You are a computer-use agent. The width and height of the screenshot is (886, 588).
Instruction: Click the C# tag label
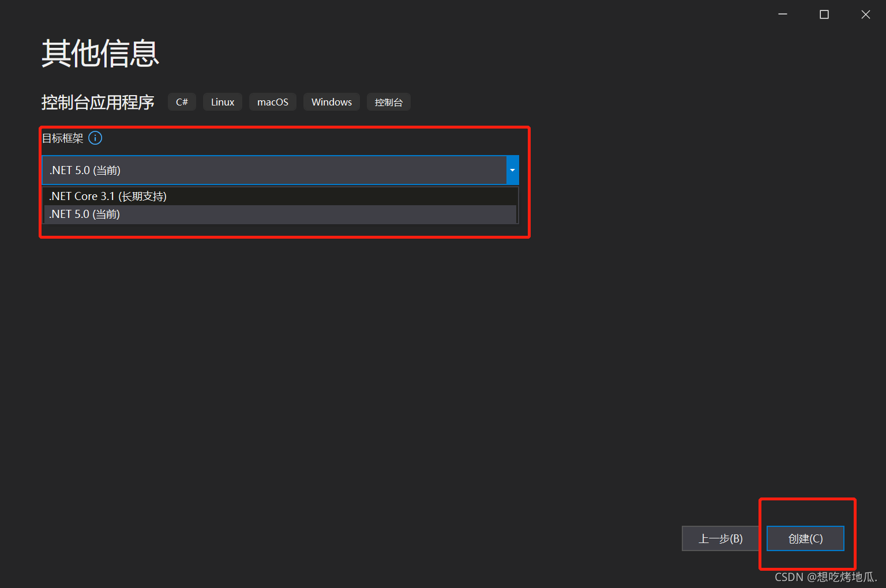click(182, 102)
